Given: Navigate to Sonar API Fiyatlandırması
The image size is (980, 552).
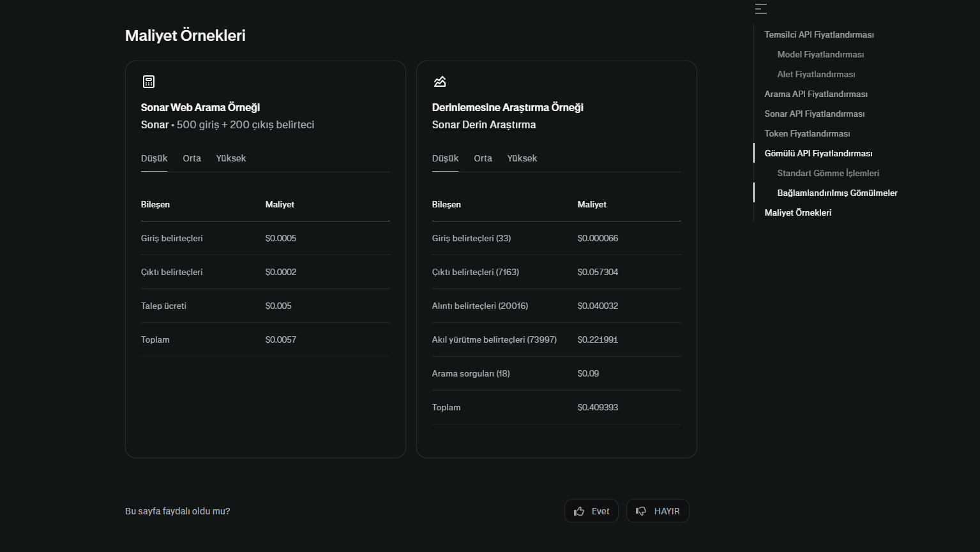Looking at the screenshot, I should click(x=815, y=114).
